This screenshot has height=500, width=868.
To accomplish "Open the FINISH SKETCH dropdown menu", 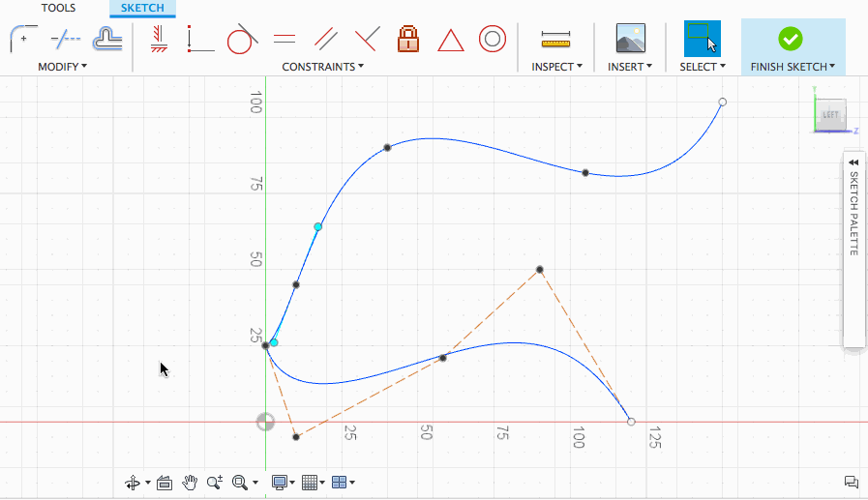I will [x=793, y=67].
